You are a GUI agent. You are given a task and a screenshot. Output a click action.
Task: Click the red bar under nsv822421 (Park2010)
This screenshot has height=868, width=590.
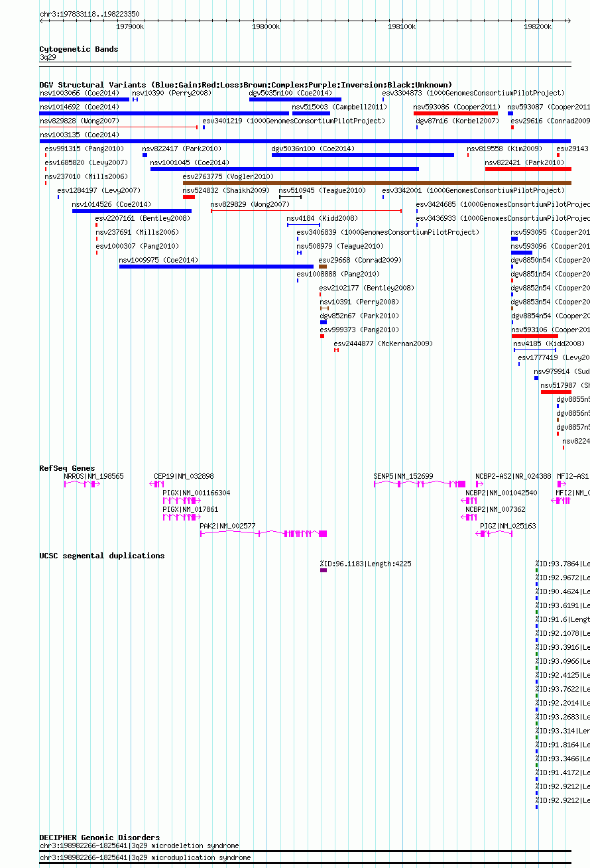(x=528, y=169)
